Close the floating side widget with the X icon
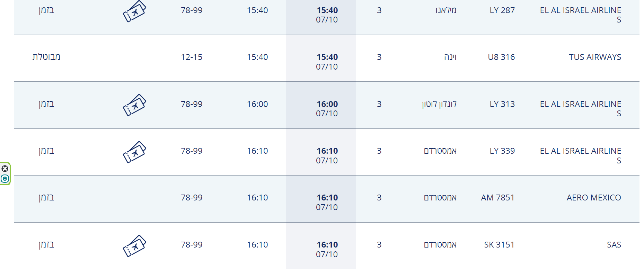This screenshot has height=269, width=644. (x=5, y=169)
